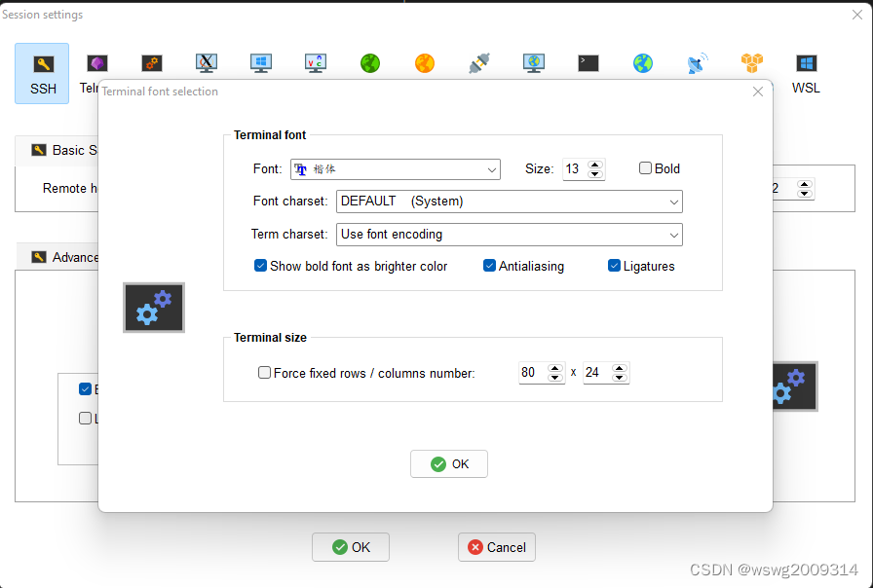Open the Xdmcp session icon
This screenshot has height=588, width=873.
206,62
